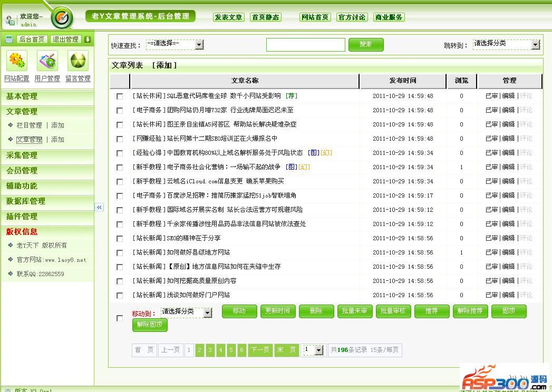Click the calendar grid icon beside 后台首页
Screen dimensions: 552x392
pyautogui.click(x=9, y=40)
